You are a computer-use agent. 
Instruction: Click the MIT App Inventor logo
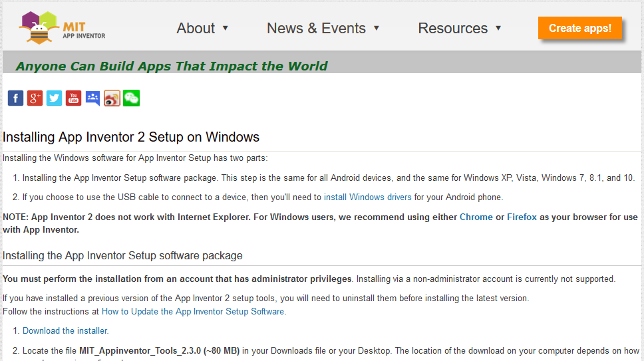point(62,28)
